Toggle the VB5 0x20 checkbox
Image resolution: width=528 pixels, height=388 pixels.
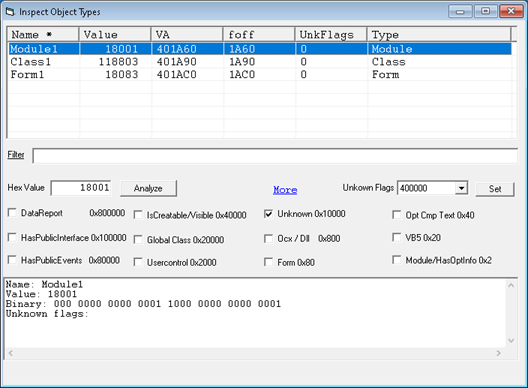click(x=397, y=237)
